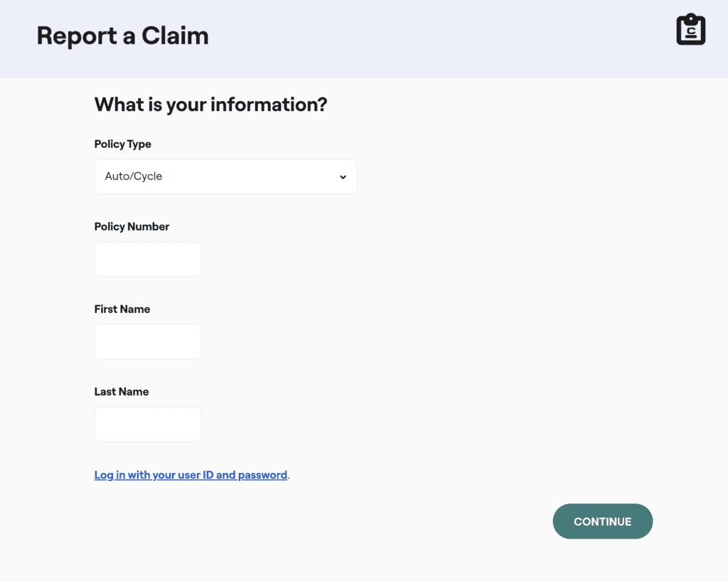This screenshot has height=582, width=728.
Task: Open the Policy Type dropdown
Action: click(x=225, y=176)
